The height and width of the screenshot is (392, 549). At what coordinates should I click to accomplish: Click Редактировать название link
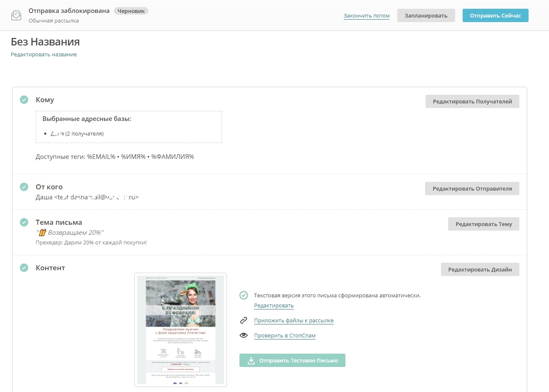tap(44, 55)
